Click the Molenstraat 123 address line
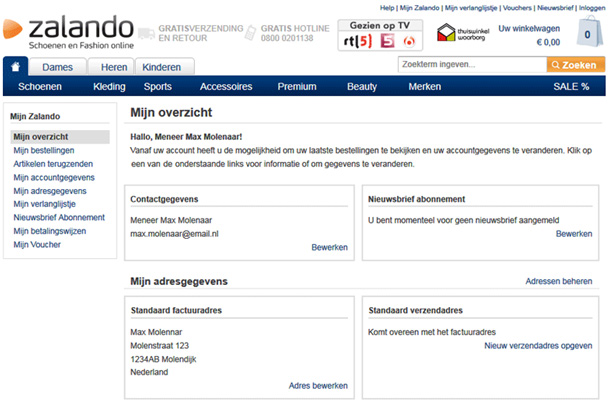Screen dimensions: 609x407 pos(159,346)
